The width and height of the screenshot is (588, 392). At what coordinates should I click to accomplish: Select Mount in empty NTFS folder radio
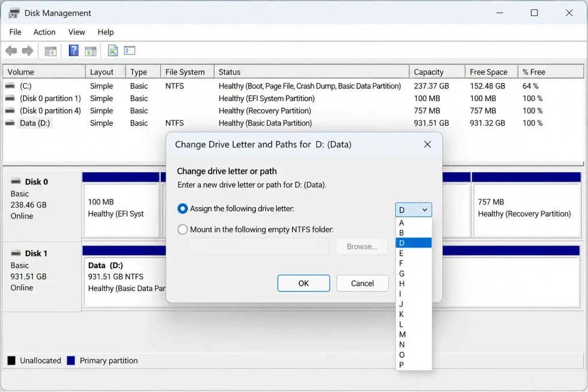tap(182, 230)
